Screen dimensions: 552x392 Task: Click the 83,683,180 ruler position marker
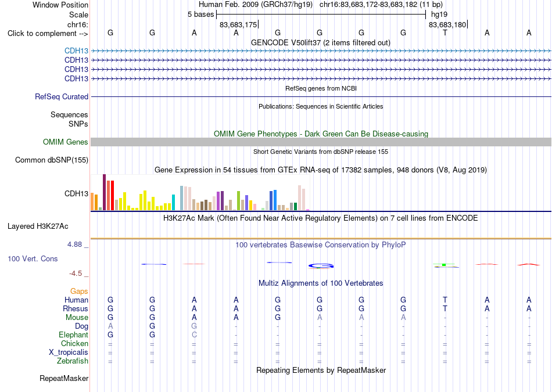click(x=447, y=24)
